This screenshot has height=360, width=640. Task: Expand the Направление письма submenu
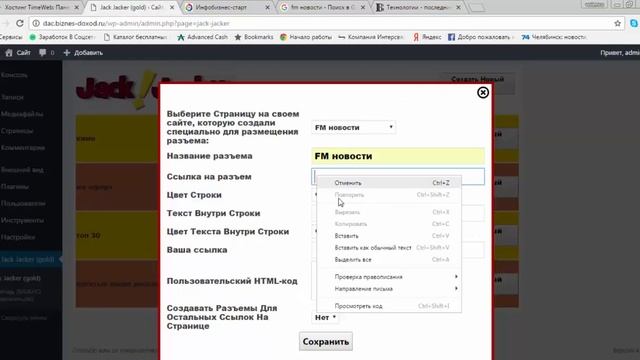click(389, 289)
